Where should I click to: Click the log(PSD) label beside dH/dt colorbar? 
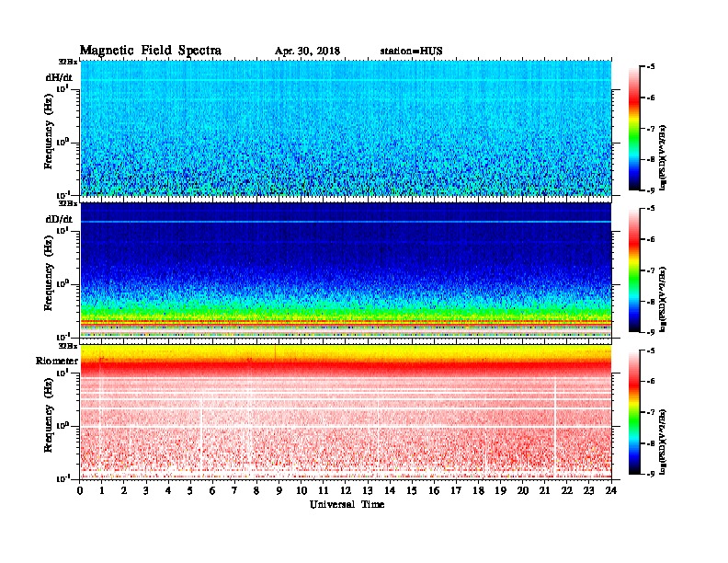click(x=663, y=157)
